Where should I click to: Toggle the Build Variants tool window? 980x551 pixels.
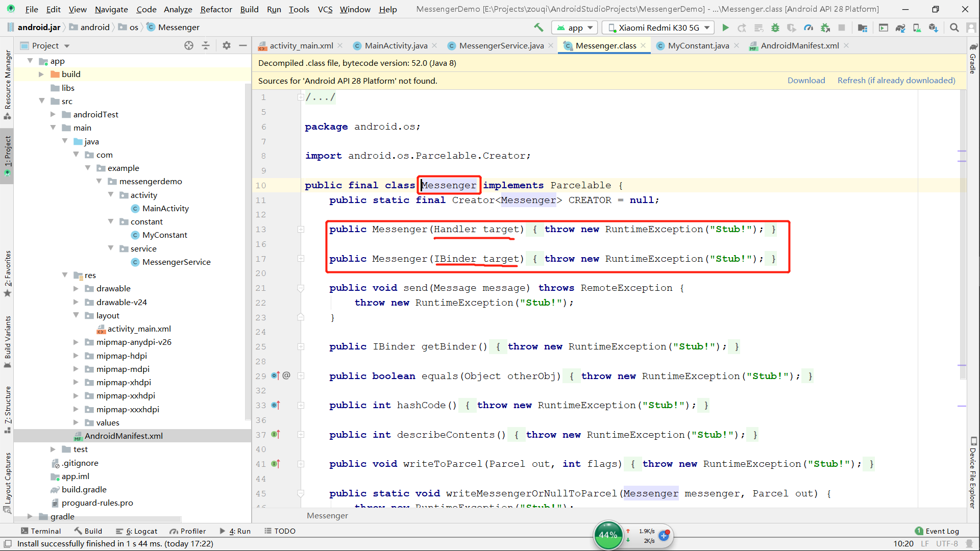click(x=7, y=342)
